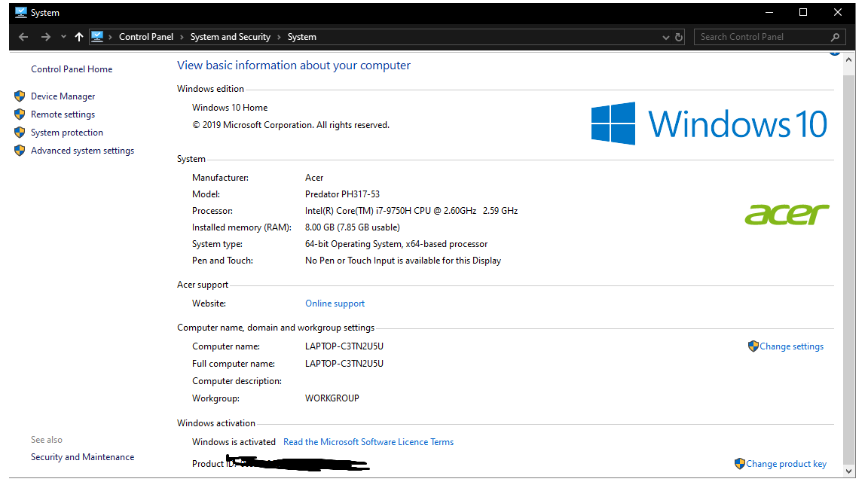Click the scrollbar up arrow
Screen dimensions: 868x488
pyautogui.click(x=848, y=59)
